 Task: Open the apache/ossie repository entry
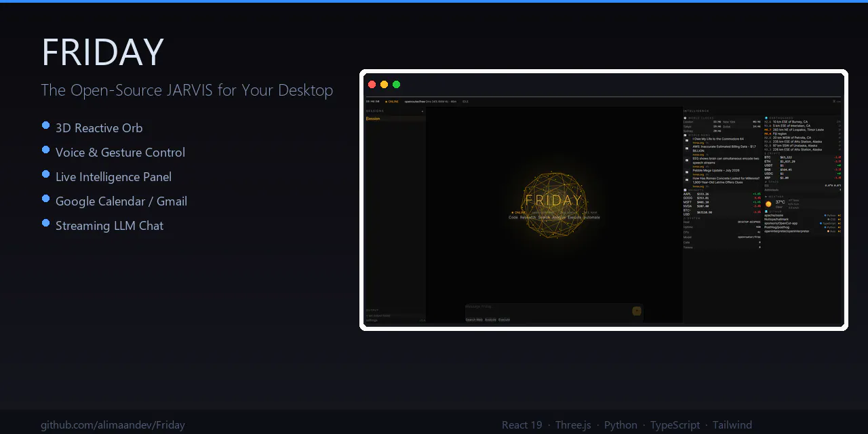[x=803, y=216]
